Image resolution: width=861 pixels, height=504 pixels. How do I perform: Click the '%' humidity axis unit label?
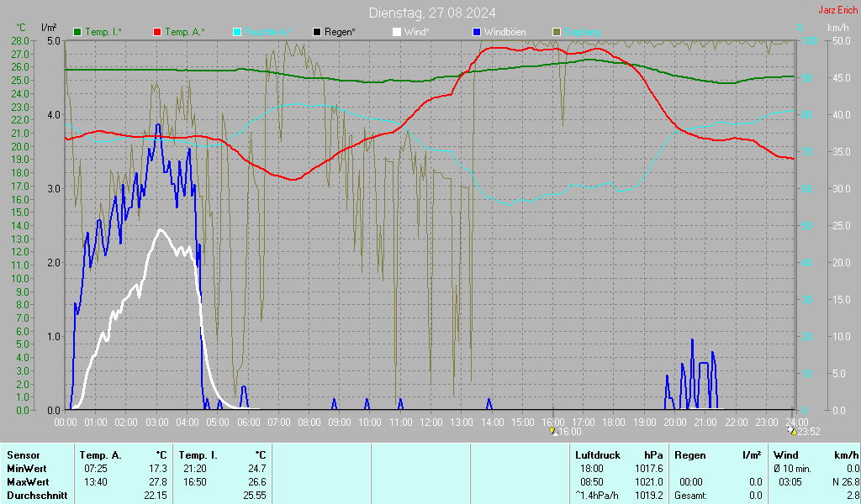[800, 28]
